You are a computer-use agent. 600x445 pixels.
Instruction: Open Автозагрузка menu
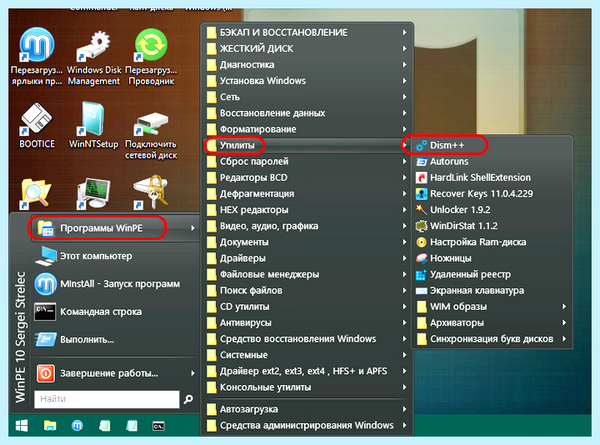(x=307, y=409)
